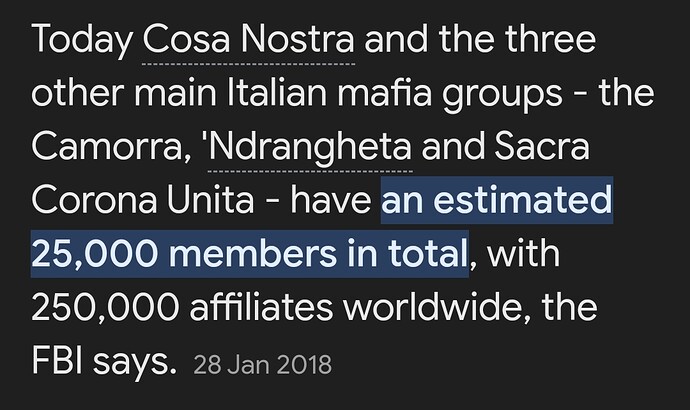
Task: Click the highlighted phrase 'an estimated'
Action: pos(497,200)
